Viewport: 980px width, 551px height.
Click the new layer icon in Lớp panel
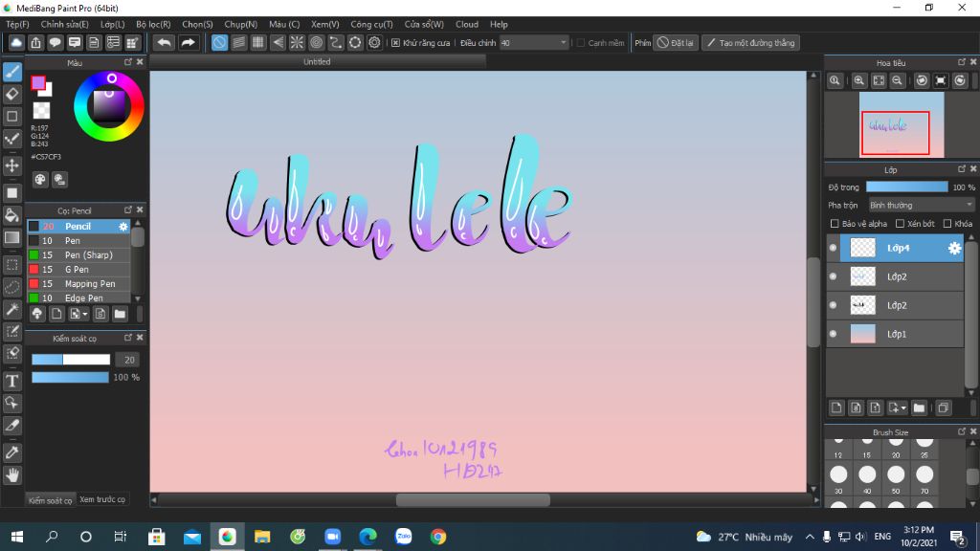836,408
